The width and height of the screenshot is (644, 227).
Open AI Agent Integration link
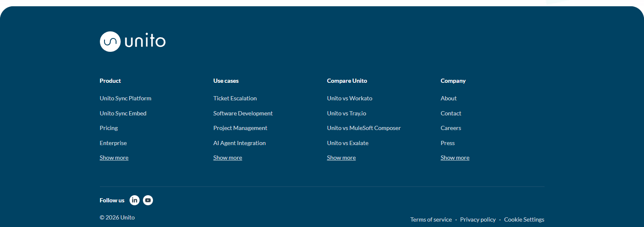pyautogui.click(x=239, y=143)
